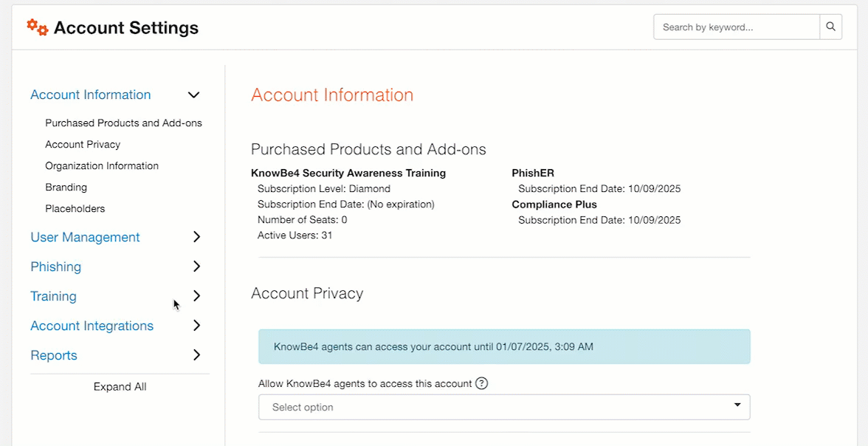
Task: Open the Placeholders subsection
Action: pos(75,209)
